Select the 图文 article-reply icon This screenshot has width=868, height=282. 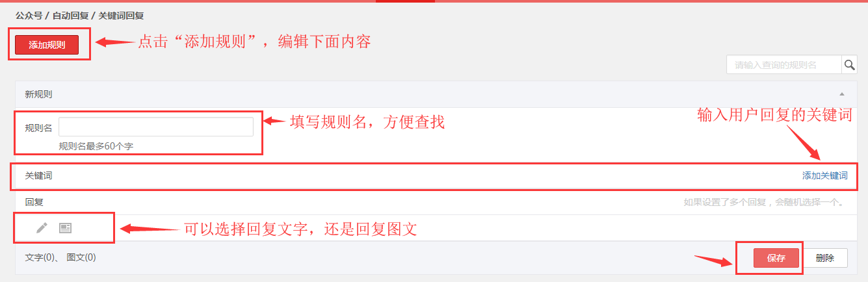point(65,227)
